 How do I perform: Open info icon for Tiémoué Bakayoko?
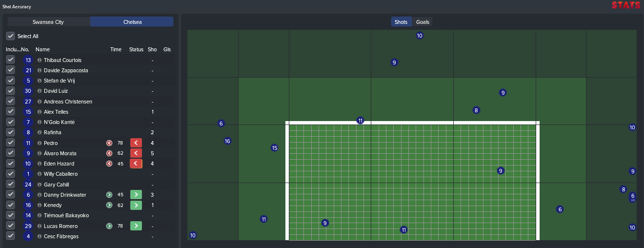coord(40,215)
